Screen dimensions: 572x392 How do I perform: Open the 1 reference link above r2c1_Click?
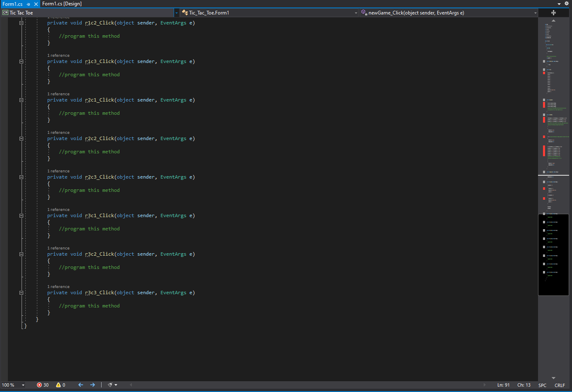(58, 94)
